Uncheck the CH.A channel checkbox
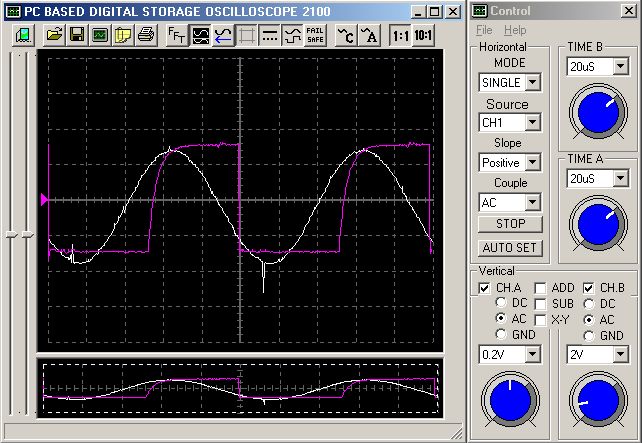 click(x=484, y=288)
